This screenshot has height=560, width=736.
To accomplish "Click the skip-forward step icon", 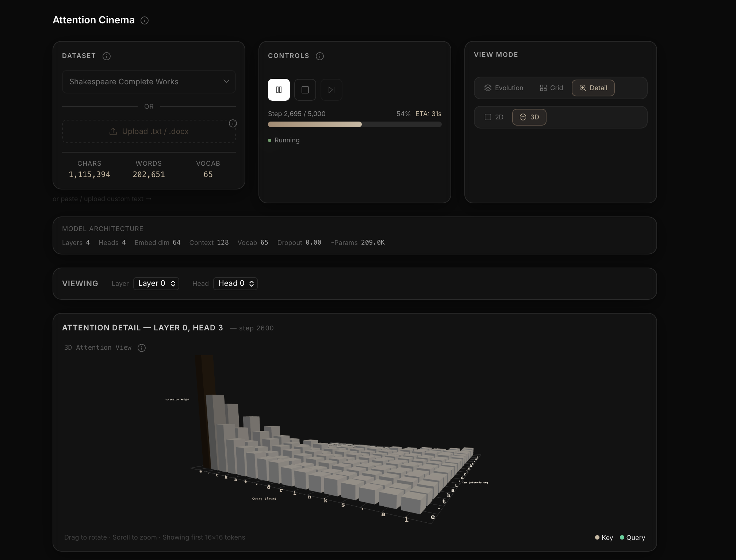I will (331, 90).
